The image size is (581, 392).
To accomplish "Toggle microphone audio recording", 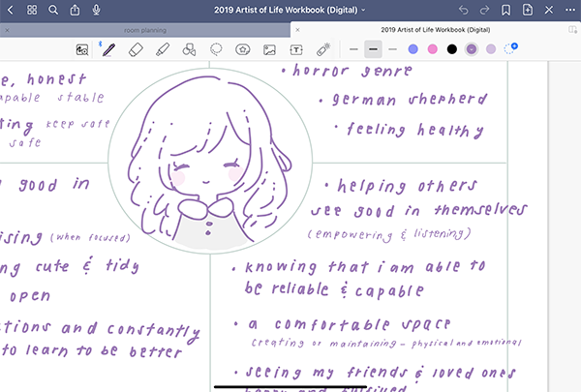I will click(x=96, y=10).
